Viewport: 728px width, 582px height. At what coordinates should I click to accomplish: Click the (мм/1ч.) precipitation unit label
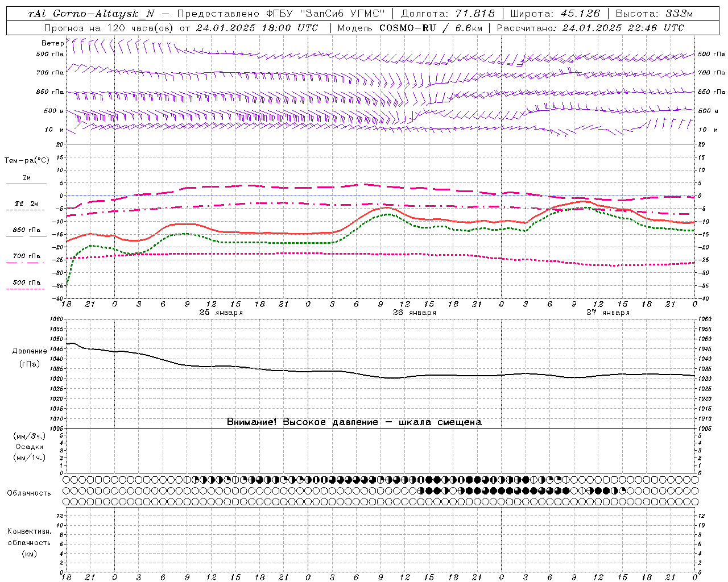pos(29,458)
